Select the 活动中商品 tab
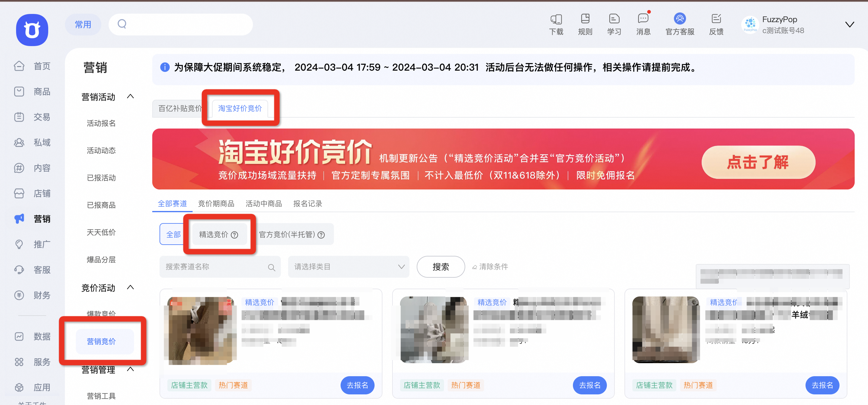The width and height of the screenshot is (868, 405). tap(264, 203)
